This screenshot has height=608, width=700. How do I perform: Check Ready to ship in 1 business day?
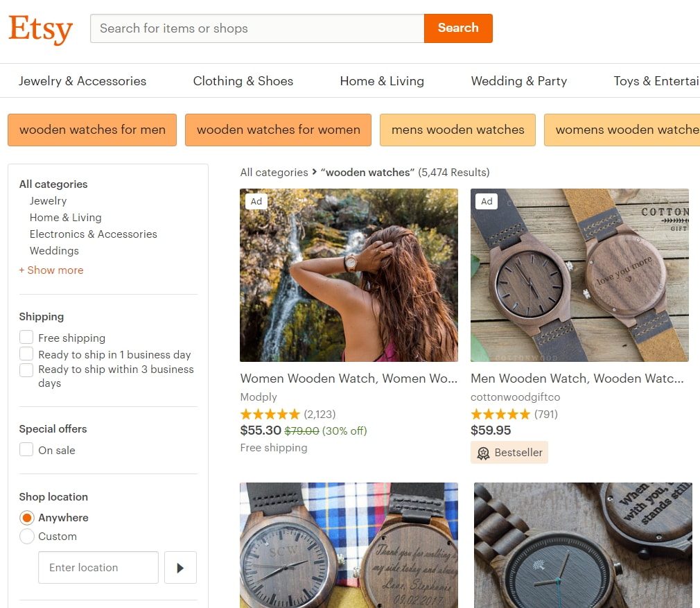point(26,354)
